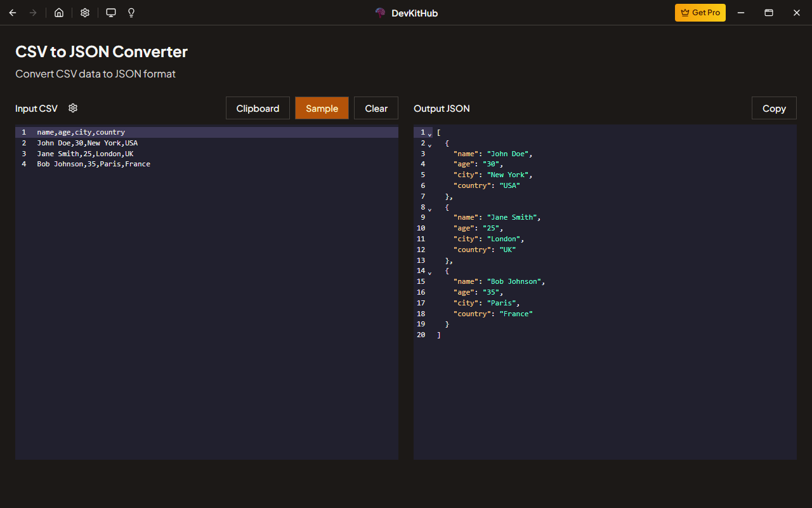Click line number 20 in output gutter
Viewport: 812px width, 508px height.
coord(421,335)
